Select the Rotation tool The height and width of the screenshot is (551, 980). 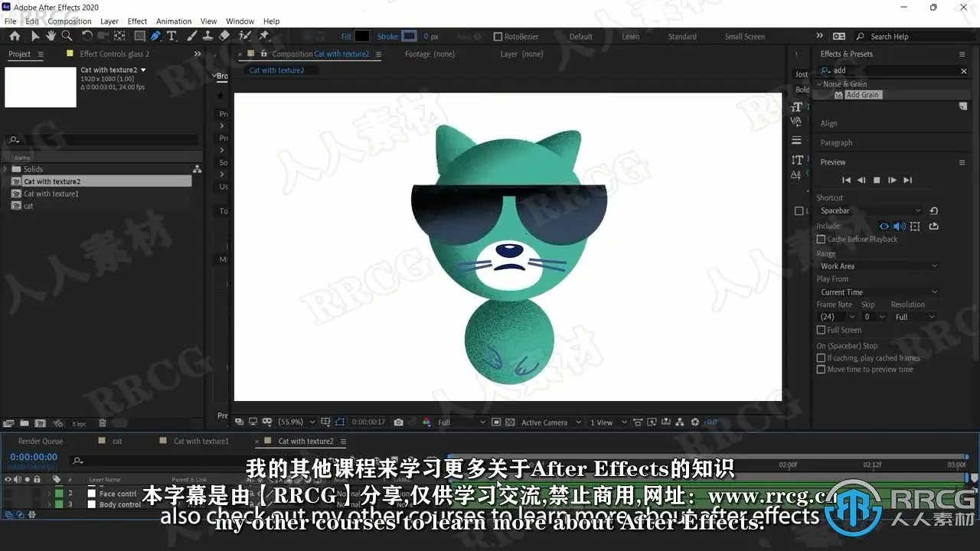click(x=87, y=36)
